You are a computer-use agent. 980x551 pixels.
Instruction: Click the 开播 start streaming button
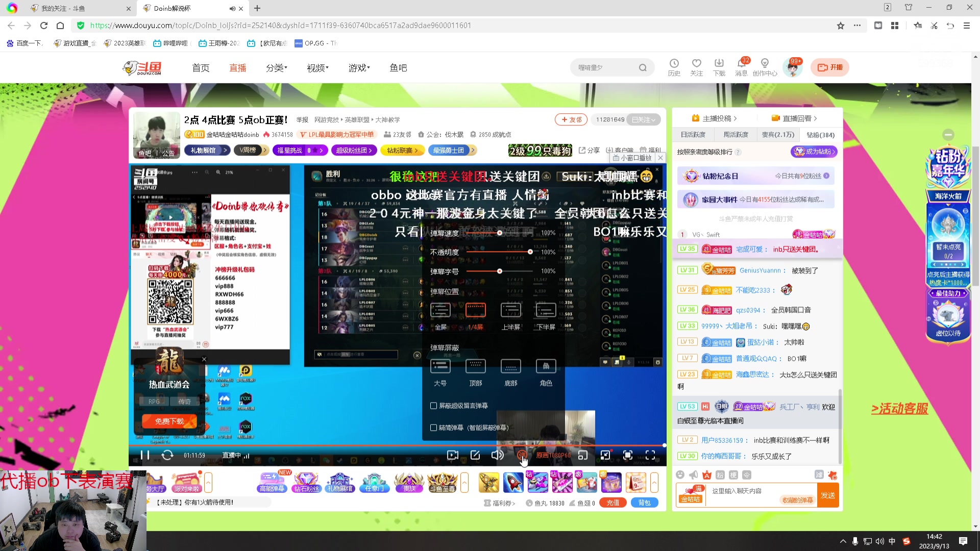(830, 67)
